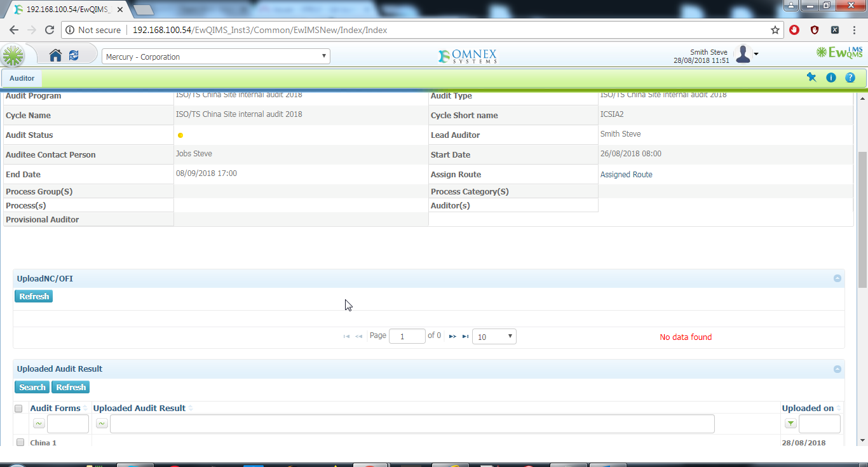Viewport: 868px width, 467px height.
Task: Click the Uploaded on filter text box
Action: [820, 424]
